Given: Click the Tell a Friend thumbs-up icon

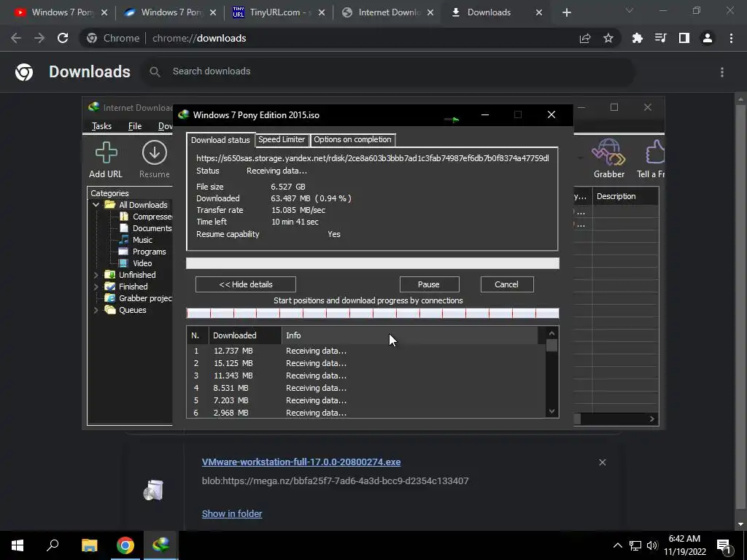Looking at the screenshot, I should coord(655,152).
